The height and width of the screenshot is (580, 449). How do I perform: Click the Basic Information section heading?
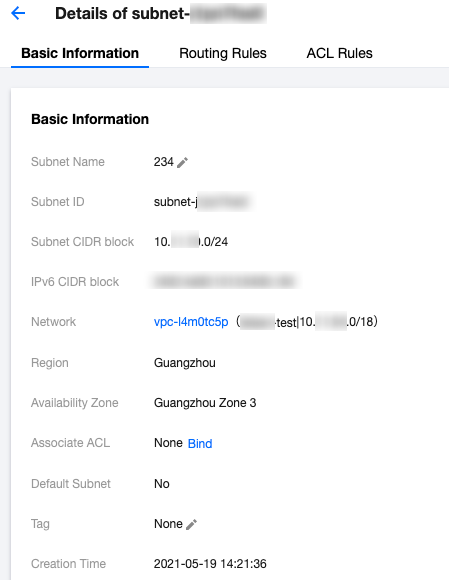click(90, 119)
